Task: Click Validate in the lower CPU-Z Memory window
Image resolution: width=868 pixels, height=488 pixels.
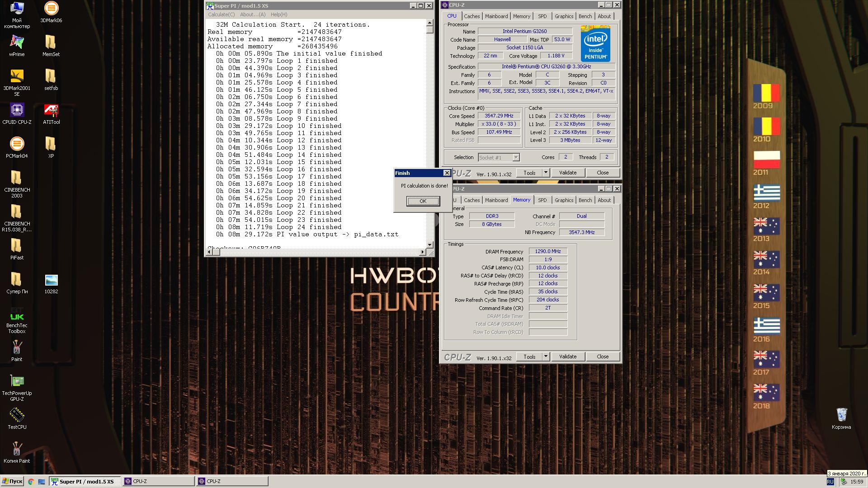Action: click(568, 357)
